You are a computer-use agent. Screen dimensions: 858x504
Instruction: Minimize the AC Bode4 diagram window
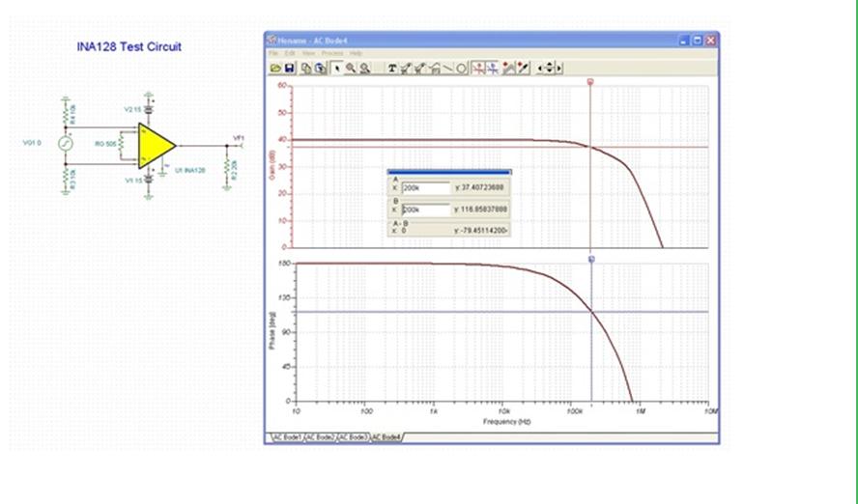(684, 41)
